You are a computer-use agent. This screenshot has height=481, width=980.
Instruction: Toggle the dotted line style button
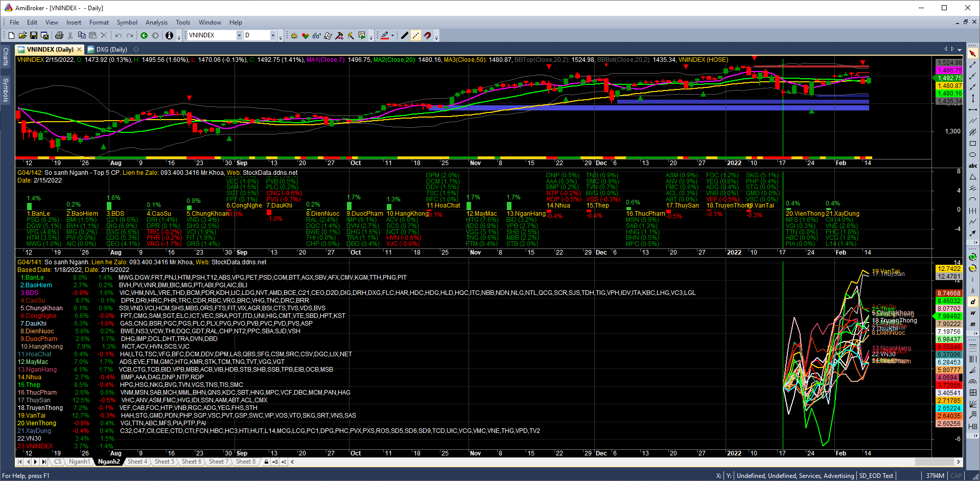(416, 35)
